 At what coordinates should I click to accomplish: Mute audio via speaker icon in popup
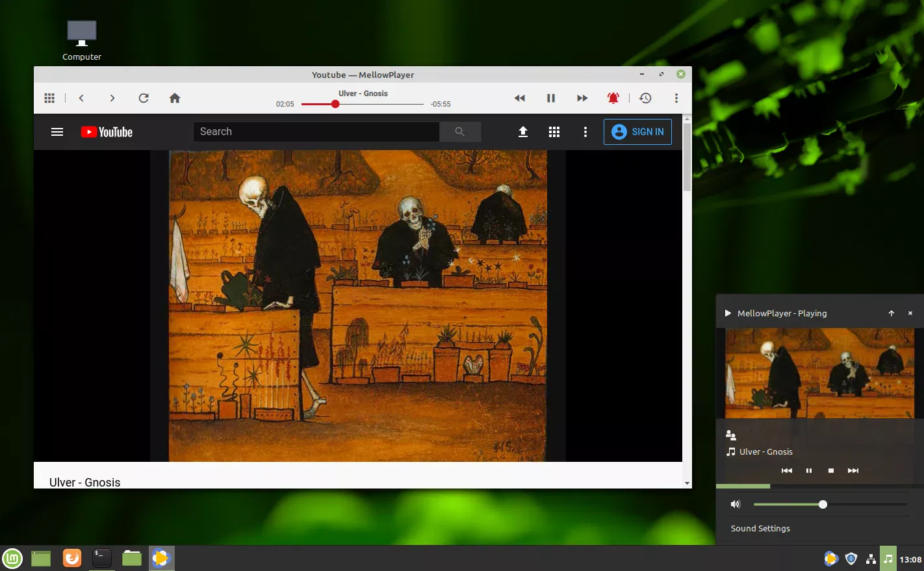736,504
